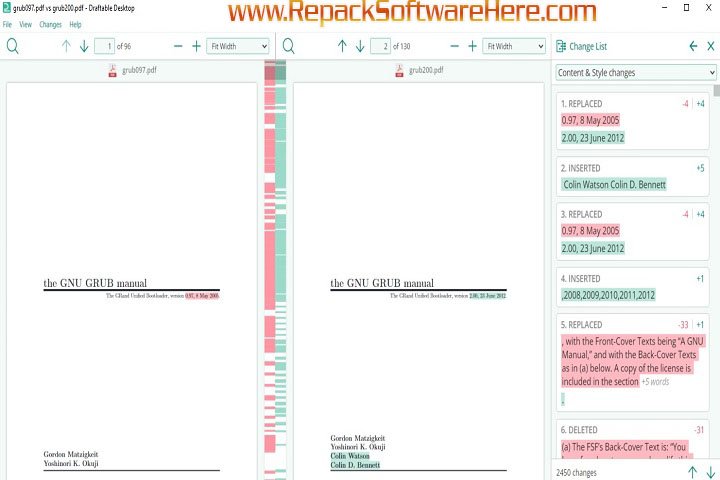Click the Change List panel icon
720x480 pixels.
coord(561,46)
